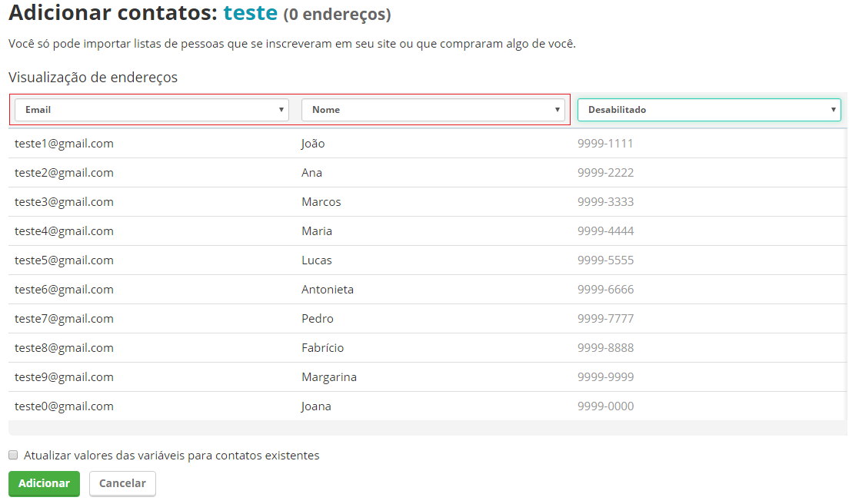Image resolution: width=849 pixels, height=504 pixels.
Task: Click the (0 endereços) count text
Action: point(337,14)
